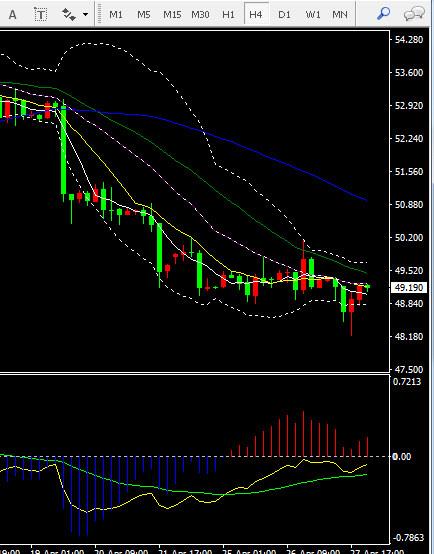434x554 pixels.
Task: Select the arrows objects tool
Action: click(x=69, y=14)
